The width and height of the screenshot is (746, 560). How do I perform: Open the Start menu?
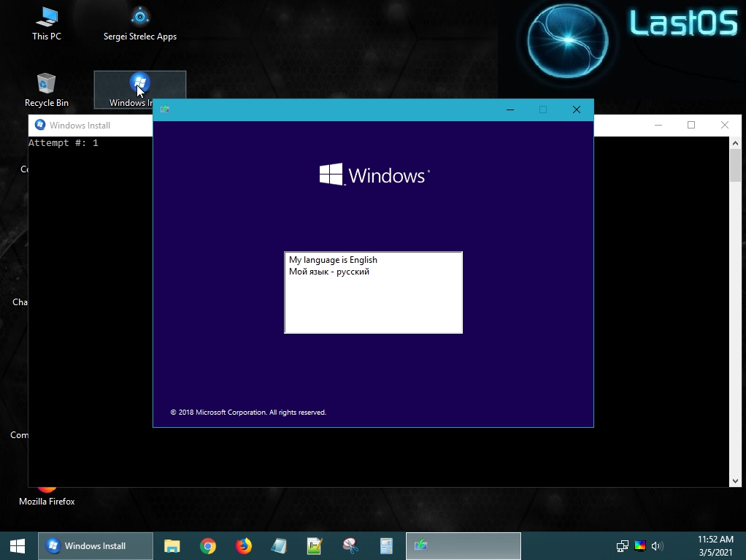(x=18, y=545)
